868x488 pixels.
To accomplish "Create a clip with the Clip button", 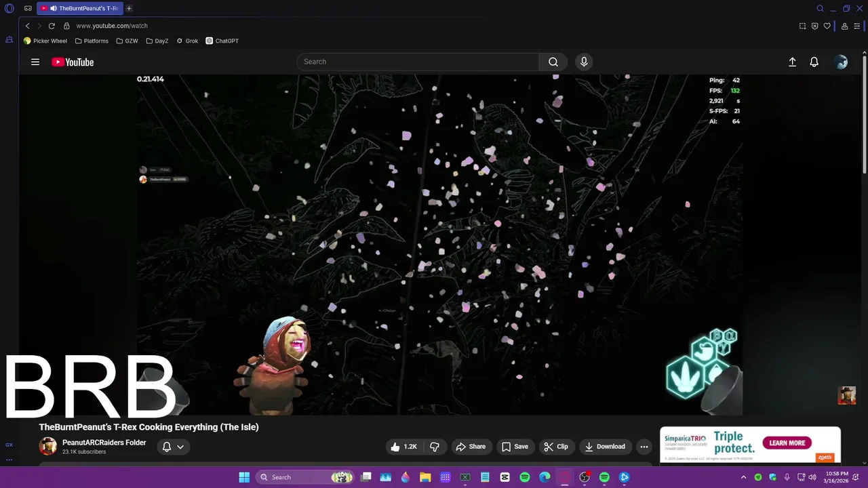I will tap(556, 447).
